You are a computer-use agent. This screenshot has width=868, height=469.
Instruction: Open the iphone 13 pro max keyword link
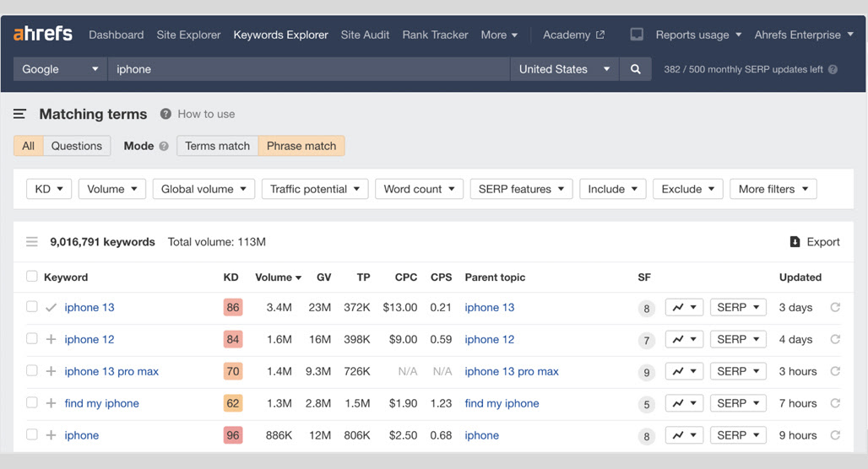click(111, 371)
